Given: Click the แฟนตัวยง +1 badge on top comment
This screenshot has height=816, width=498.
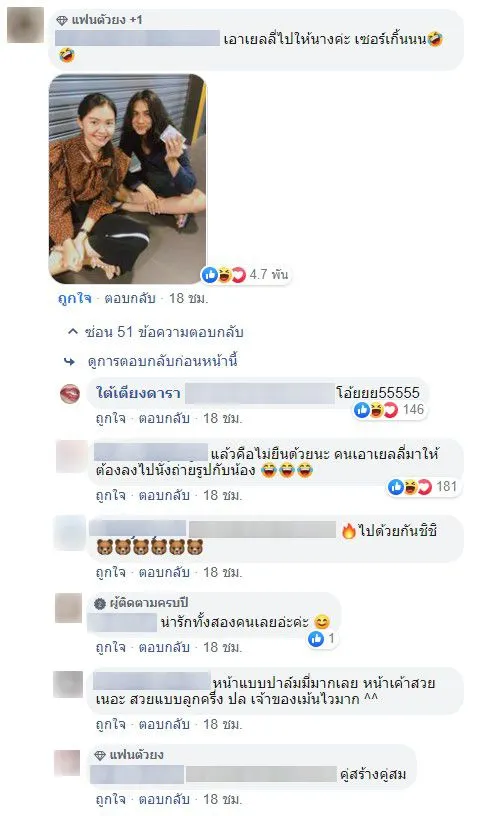Looking at the screenshot, I should 99,20.
